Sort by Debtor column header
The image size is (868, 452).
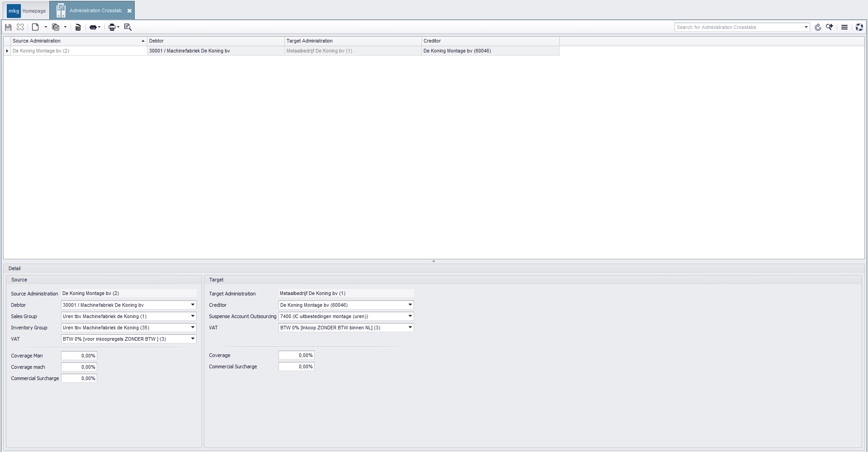[216, 41]
